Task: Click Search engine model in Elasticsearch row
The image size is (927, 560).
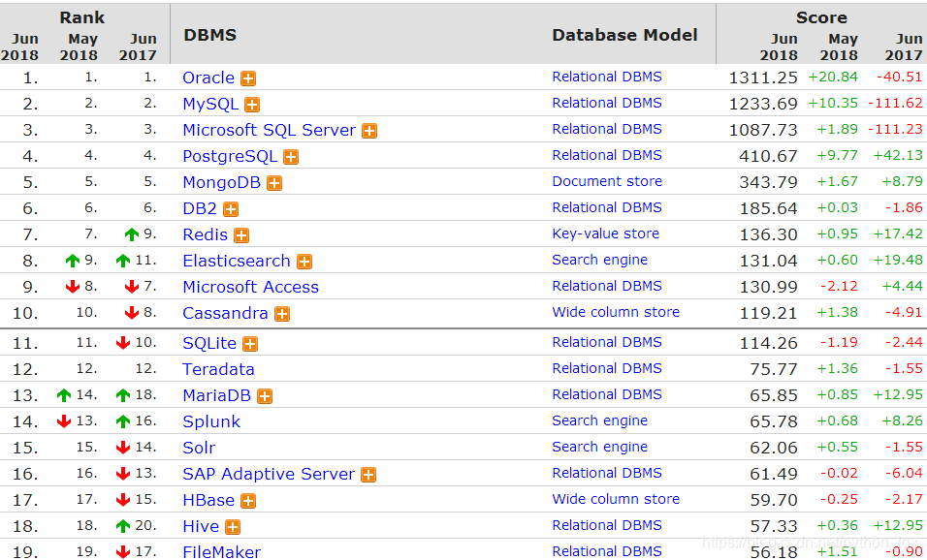Action: tap(599, 260)
